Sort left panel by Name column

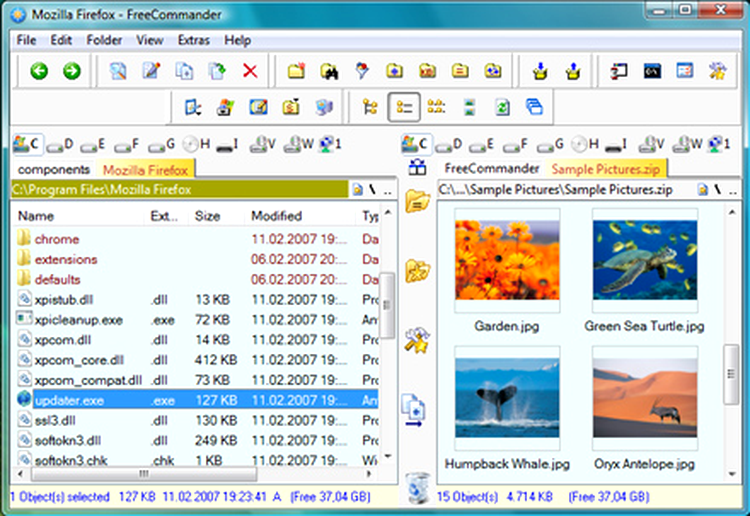pyautogui.click(x=78, y=216)
